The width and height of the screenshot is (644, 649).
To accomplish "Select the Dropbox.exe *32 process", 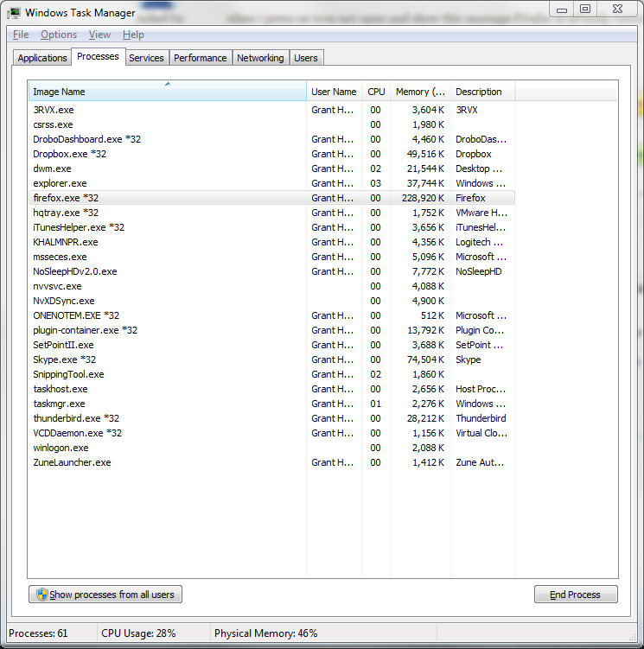I will click(271, 154).
